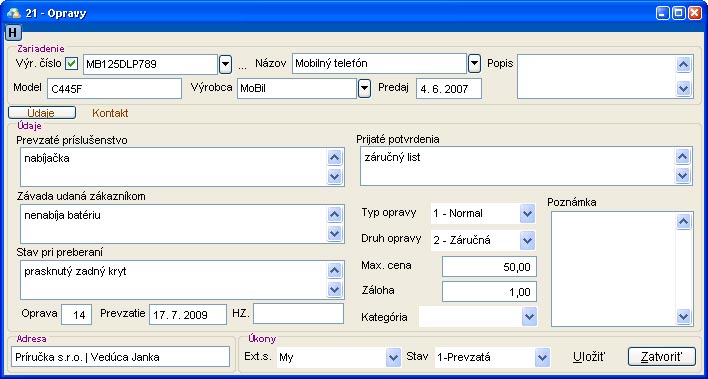Uncheck the Výr. číslo checkbox
This screenshot has width=708, height=379.
pyautogui.click(x=71, y=64)
